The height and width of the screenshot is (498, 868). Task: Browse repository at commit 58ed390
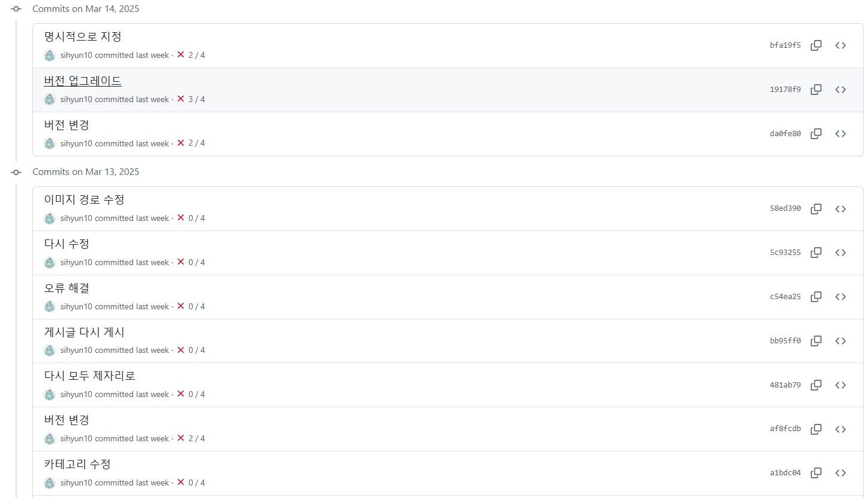(x=841, y=209)
